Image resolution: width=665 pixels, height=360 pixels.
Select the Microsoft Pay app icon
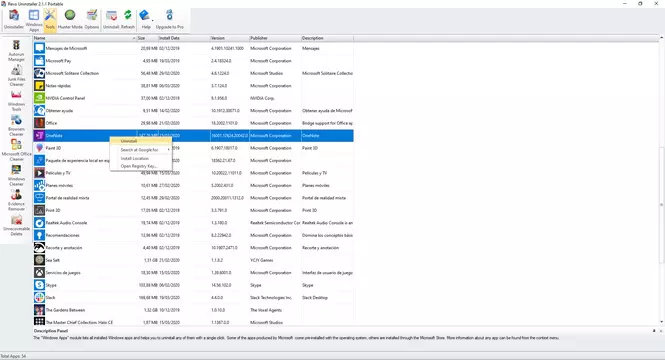click(x=39, y=61)
